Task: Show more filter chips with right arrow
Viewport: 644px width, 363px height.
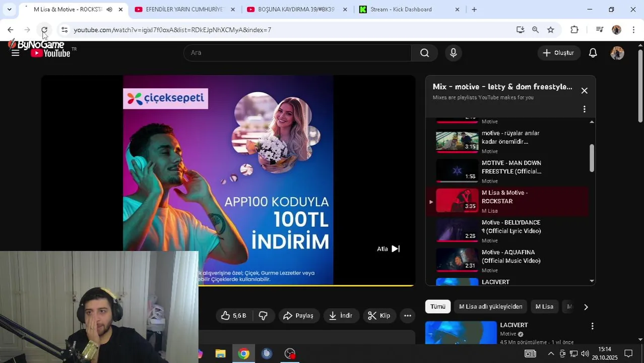Action: click(x=586, y=307)
